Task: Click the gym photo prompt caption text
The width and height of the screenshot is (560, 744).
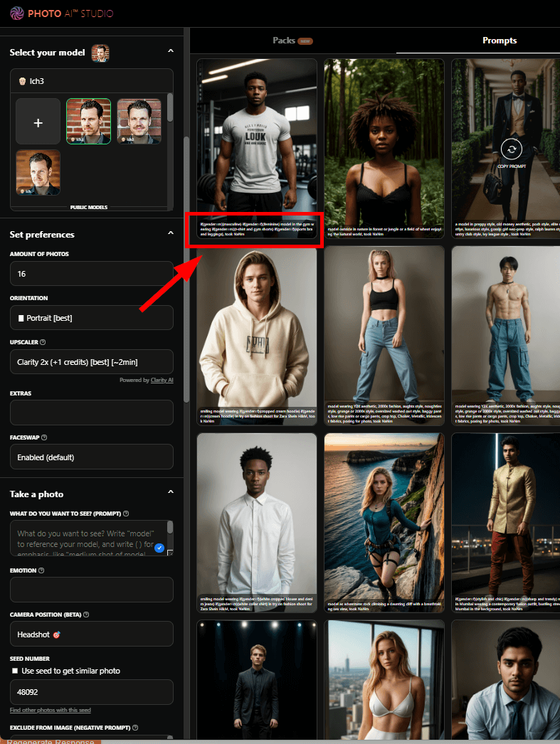Action: (257, 229)
